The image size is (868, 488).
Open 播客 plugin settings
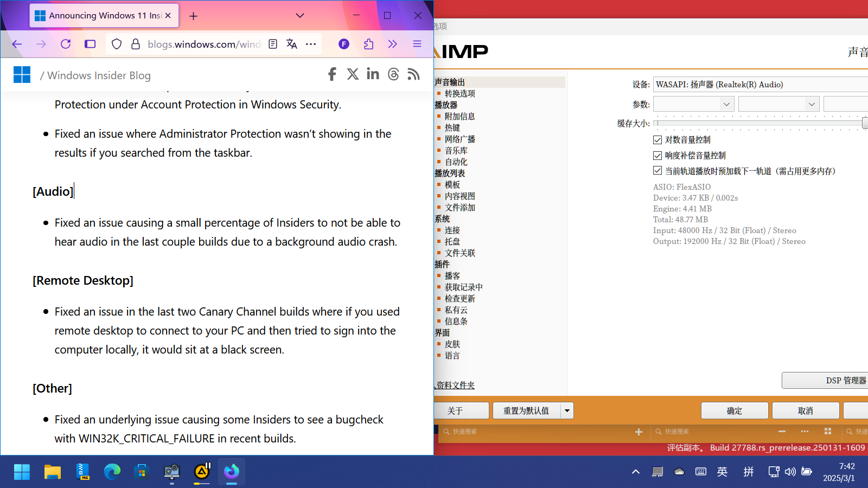point(452,275)
